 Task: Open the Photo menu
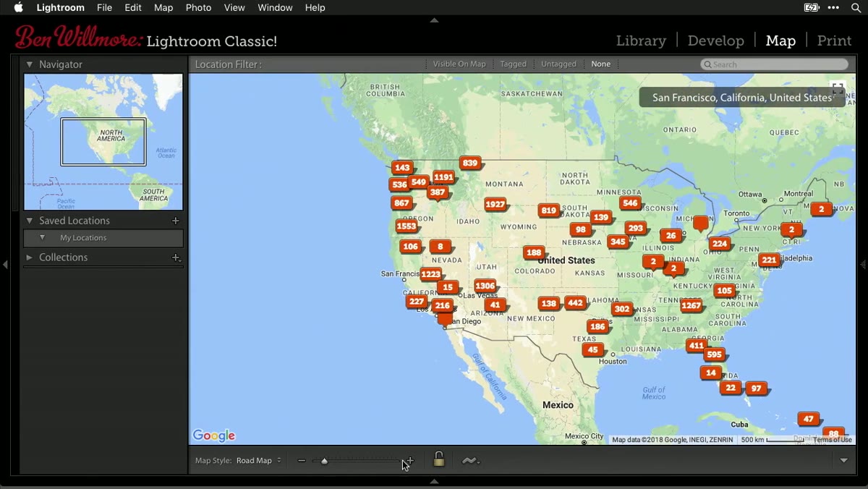click(198, 8)
